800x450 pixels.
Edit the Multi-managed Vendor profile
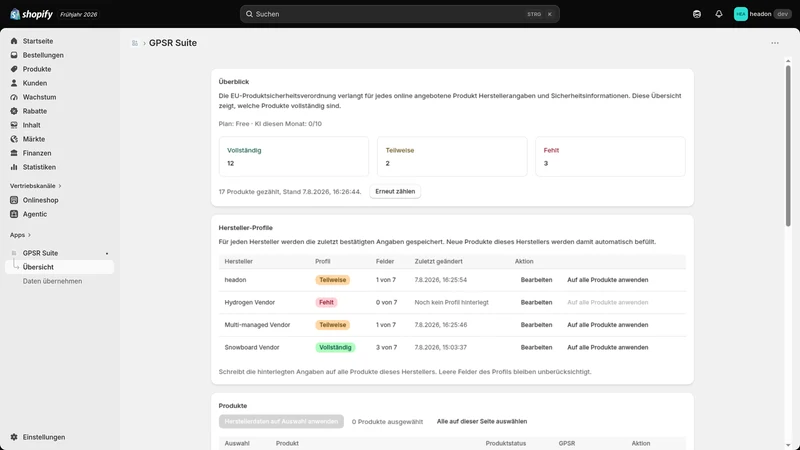536,324
